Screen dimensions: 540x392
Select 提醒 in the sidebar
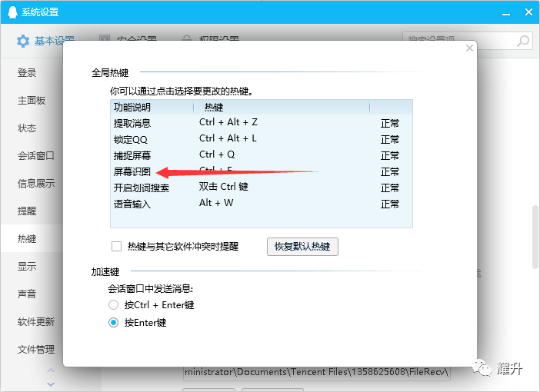[x=27, y=211]
